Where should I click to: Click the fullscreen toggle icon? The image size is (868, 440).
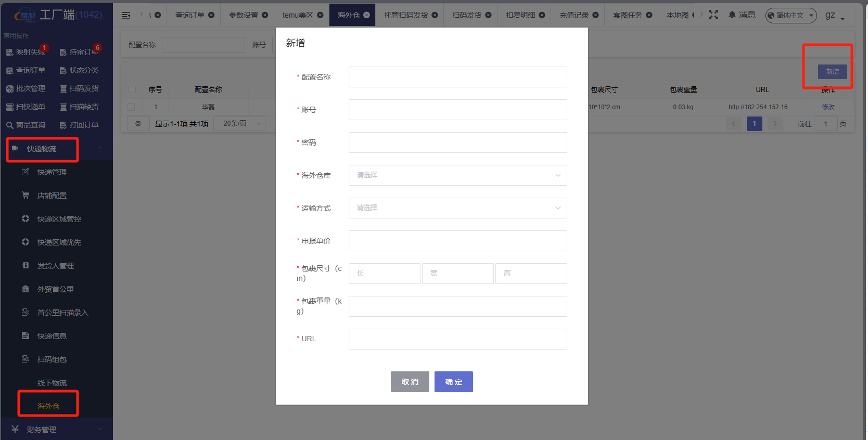click(713, 15)
